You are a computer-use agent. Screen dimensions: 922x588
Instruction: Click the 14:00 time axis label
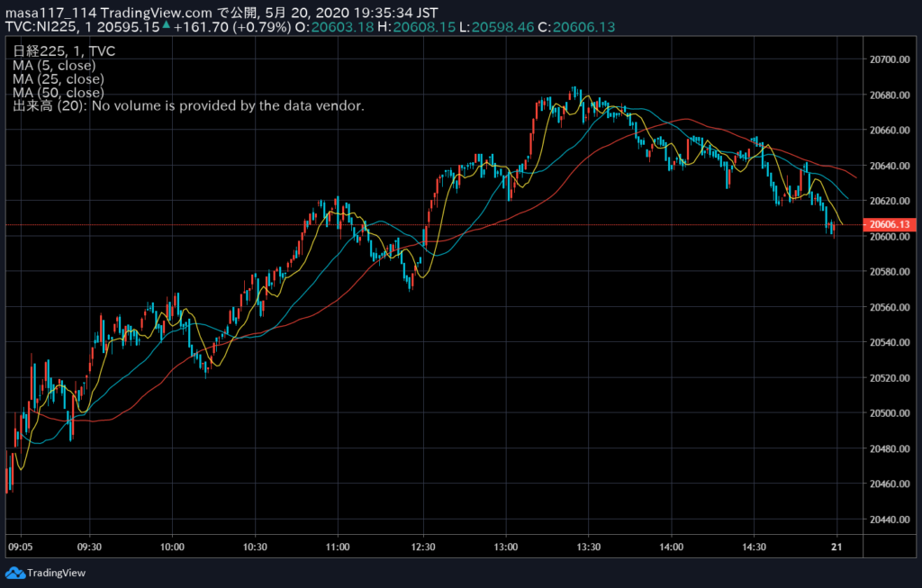pos(671,547)
